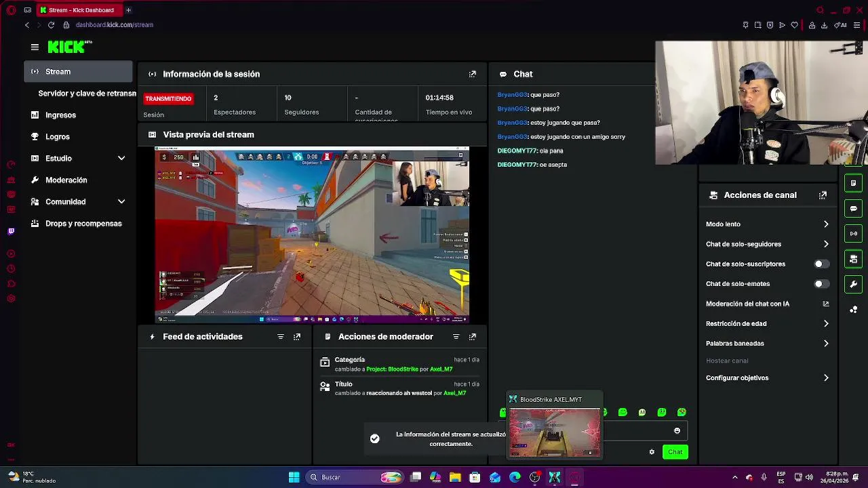Open filter options in Feed de actividades
868x488 pixels.
tap(281, 337)
